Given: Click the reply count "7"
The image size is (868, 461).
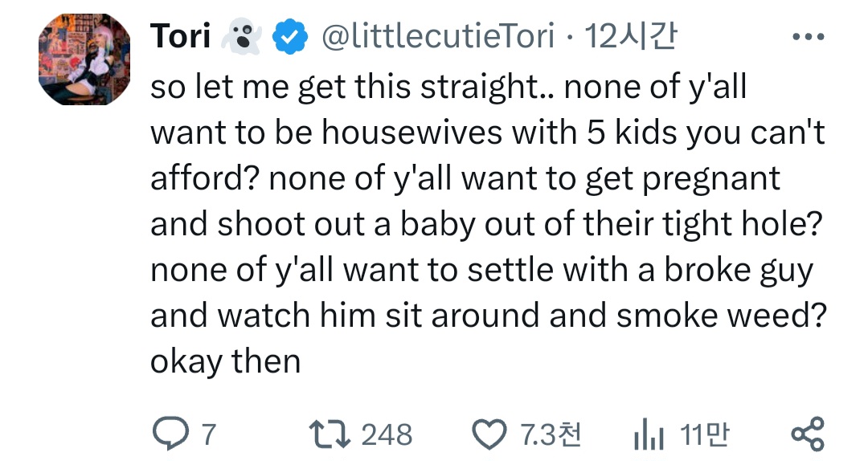Looking at the screenshot, I should click(208, 435).
